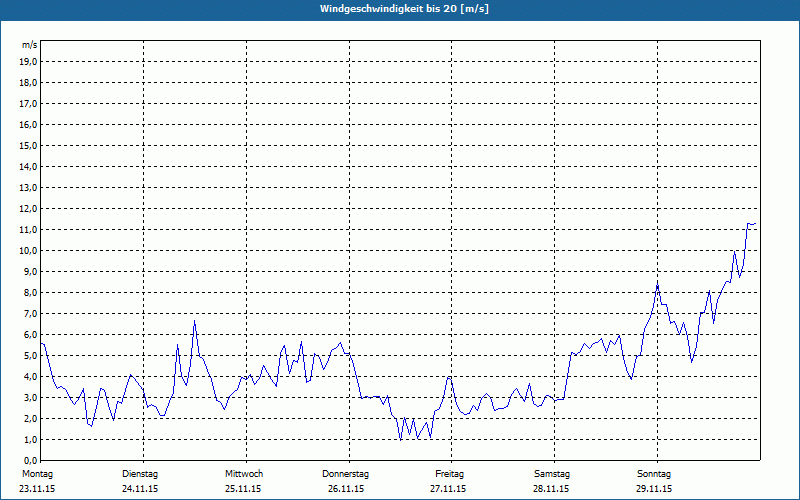Image resolution: width=800 pixels, height=500 pixels.
Task: Click the '18,0' axis label
Action: pyautogui.click(x=28, y=83)
